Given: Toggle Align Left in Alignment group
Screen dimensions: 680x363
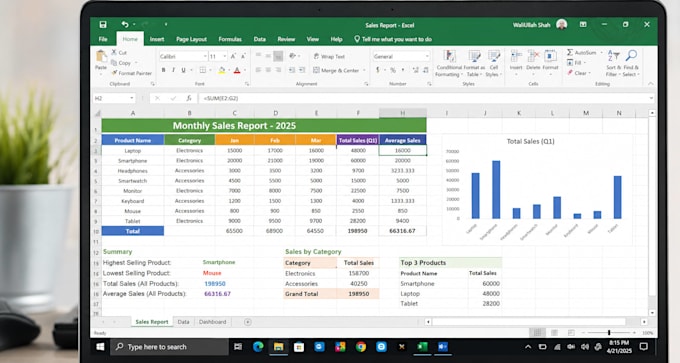Looking at the screenshot, I should (x=258, y=70).
